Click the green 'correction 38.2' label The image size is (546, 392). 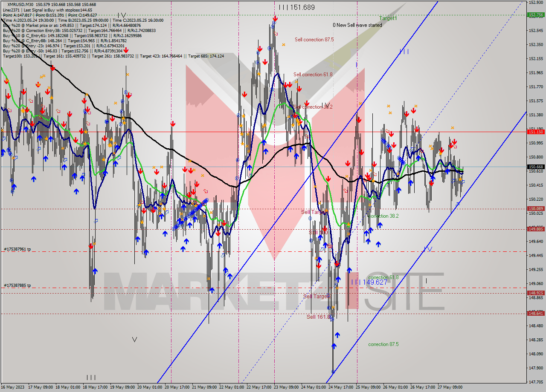(383, 216)
